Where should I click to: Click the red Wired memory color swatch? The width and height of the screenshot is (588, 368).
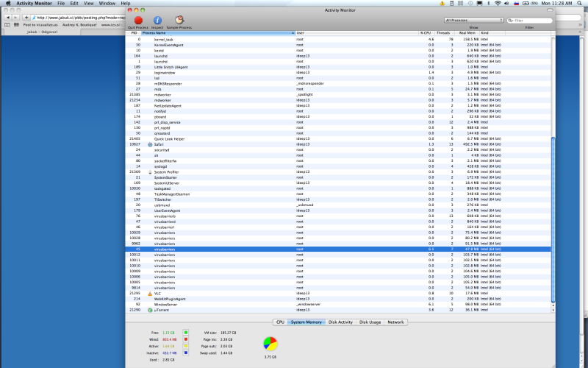[x=186, y=339]
